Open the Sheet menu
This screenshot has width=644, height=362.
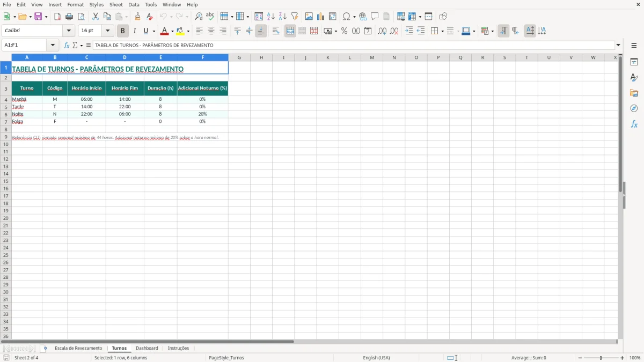[x=116, y=4]
